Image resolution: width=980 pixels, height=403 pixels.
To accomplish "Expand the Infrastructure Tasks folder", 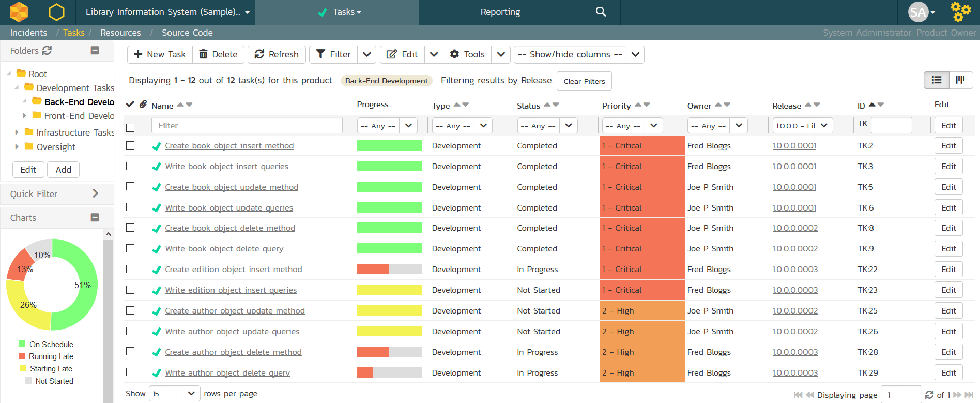I will [x=17, y=132].
